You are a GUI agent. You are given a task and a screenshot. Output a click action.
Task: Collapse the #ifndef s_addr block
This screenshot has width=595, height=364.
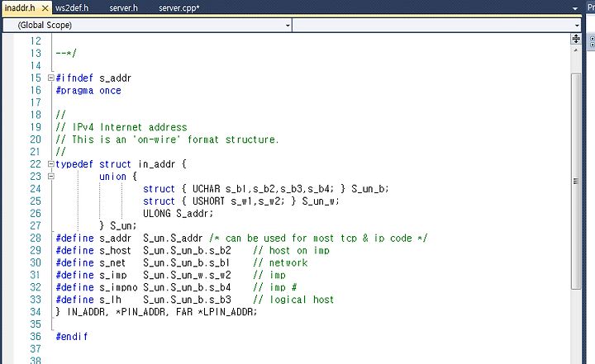(x=51, y=78)
